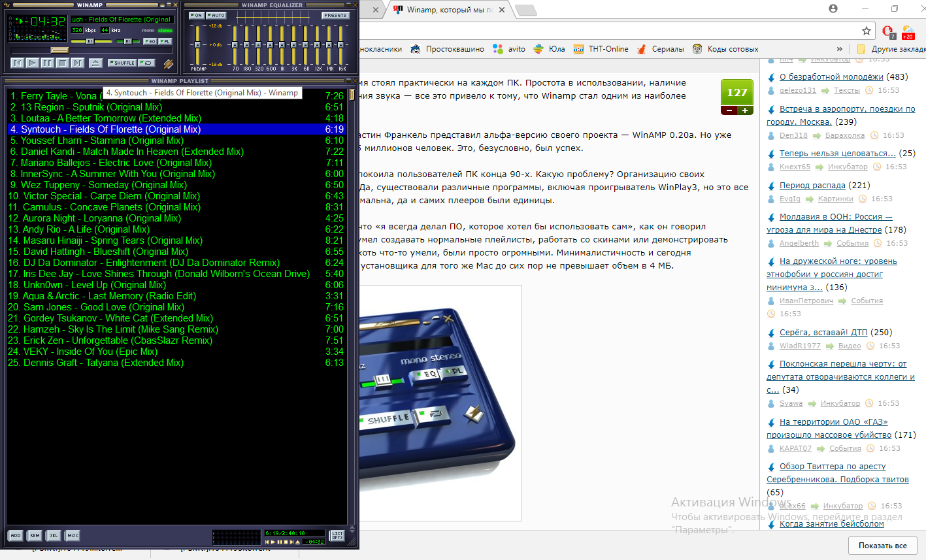926x560 pixels.
Task: Open the equalizer PRESETS menu
Action: point(335,16)
